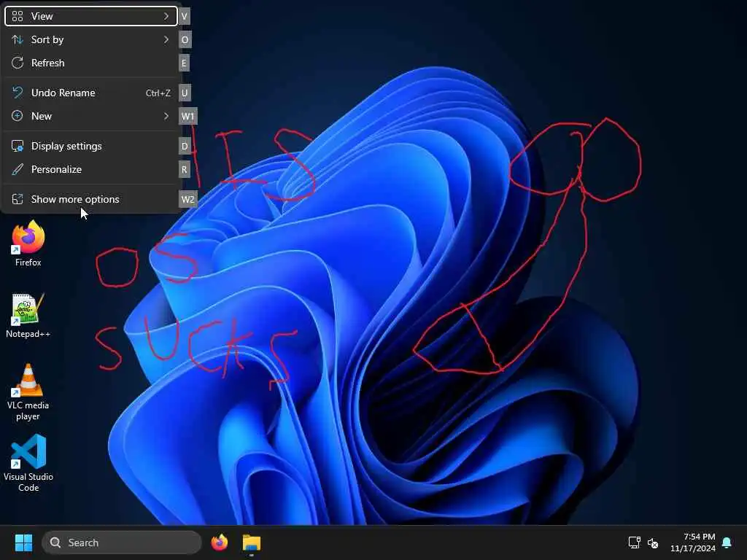This screenshot has width=747, height=560.
Task: Click the Personalize paintbrush icon
Action: [18, 169]
